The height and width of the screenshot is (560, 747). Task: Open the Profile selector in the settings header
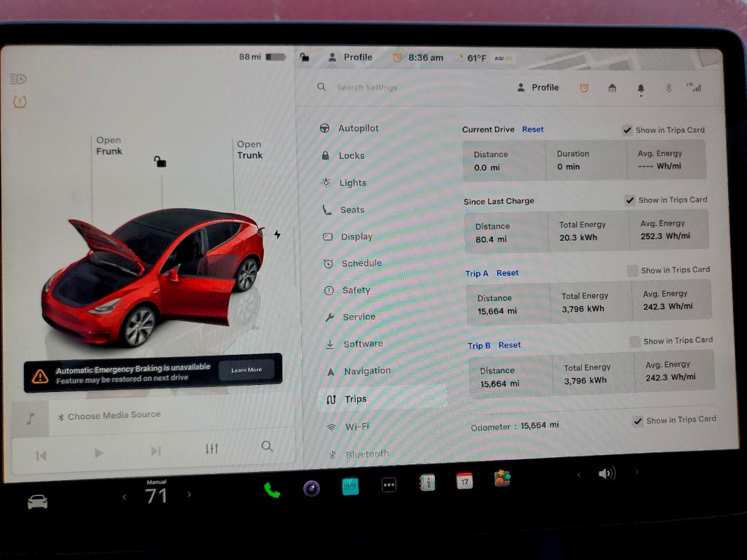pyautogui.click(x=537, y=87)
